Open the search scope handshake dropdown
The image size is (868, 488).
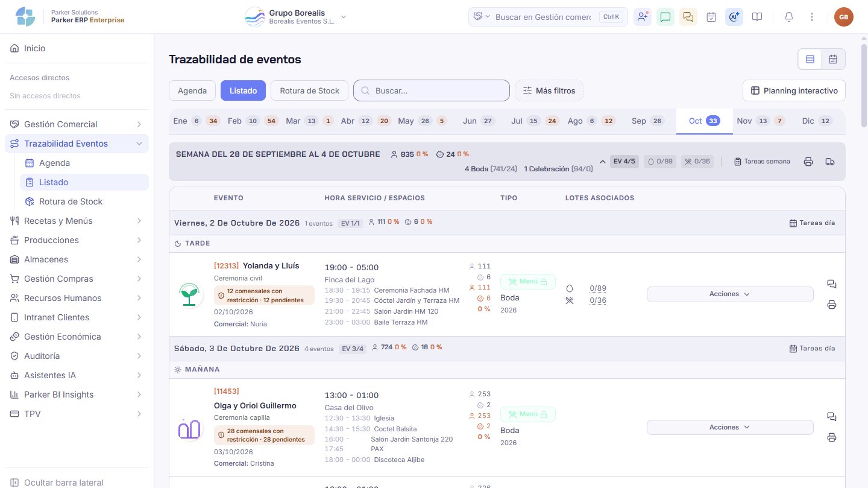click(x=482, y=17)
